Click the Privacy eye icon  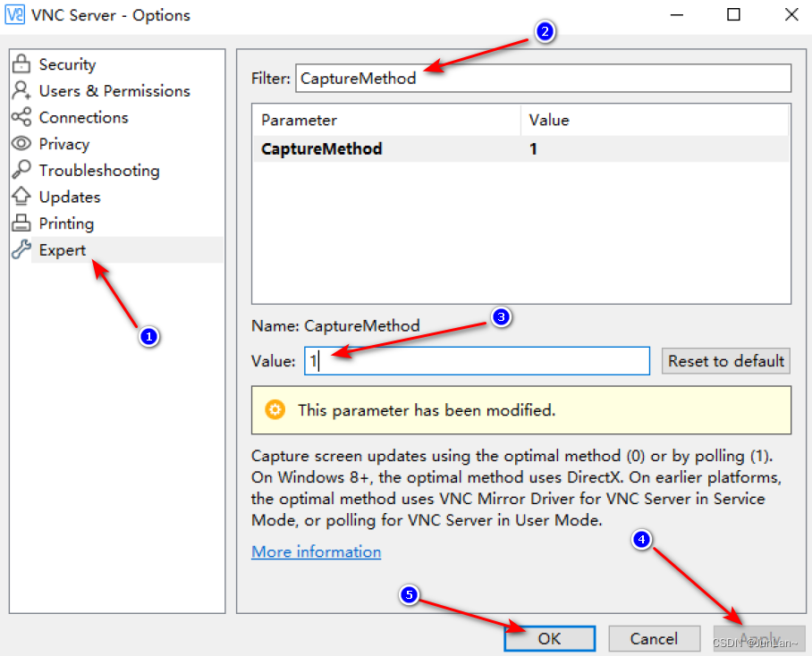pyautogui.click(x=21, y=143)
